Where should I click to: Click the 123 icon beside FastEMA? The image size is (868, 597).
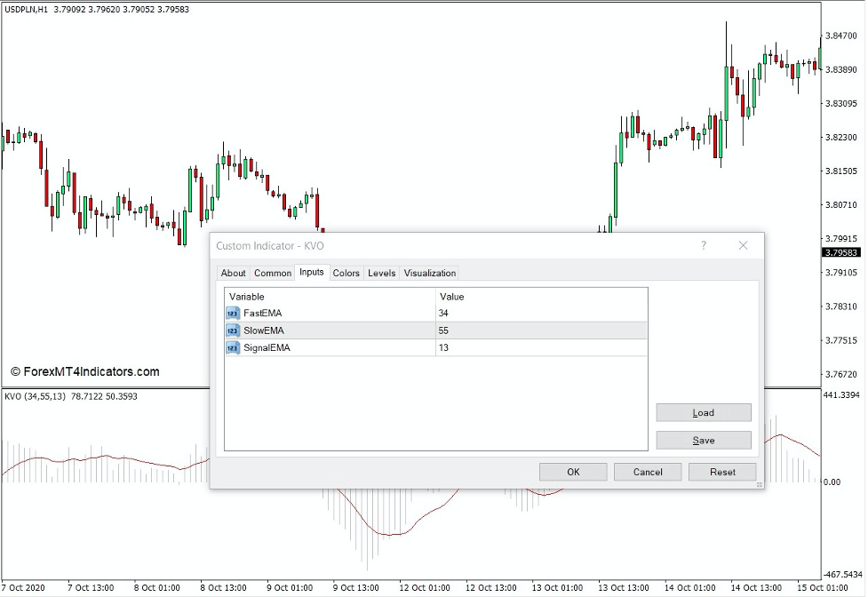coord(232,313)
